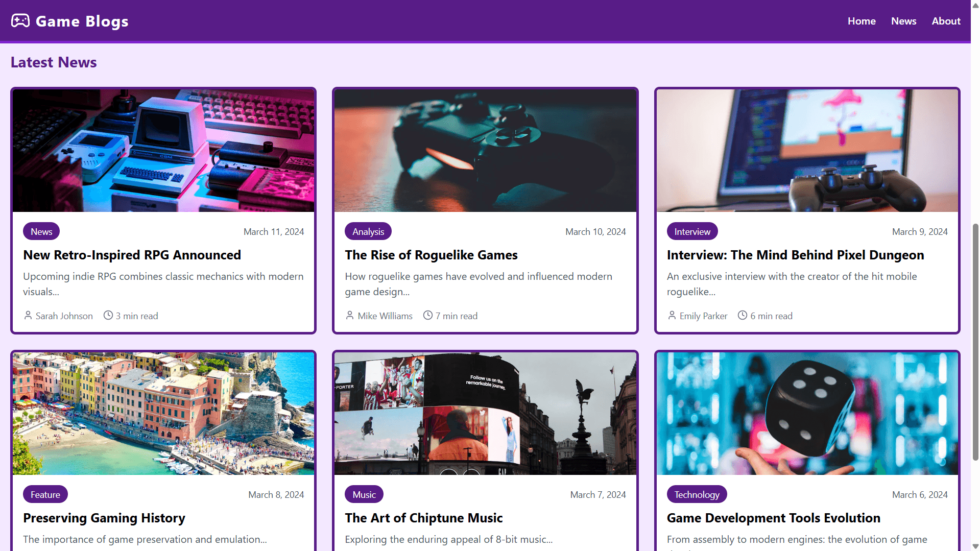
Task: Click the 3 min read label
Action: click(x=137, y=316)
